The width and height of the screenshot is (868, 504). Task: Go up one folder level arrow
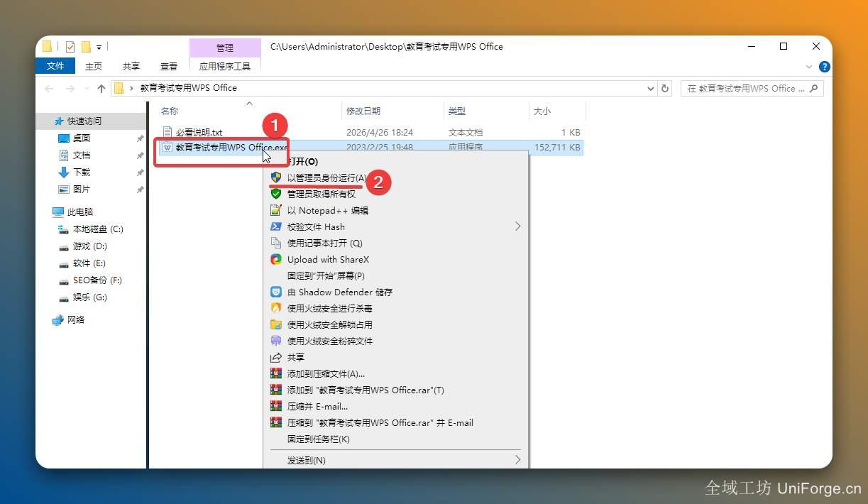point(101,88)
